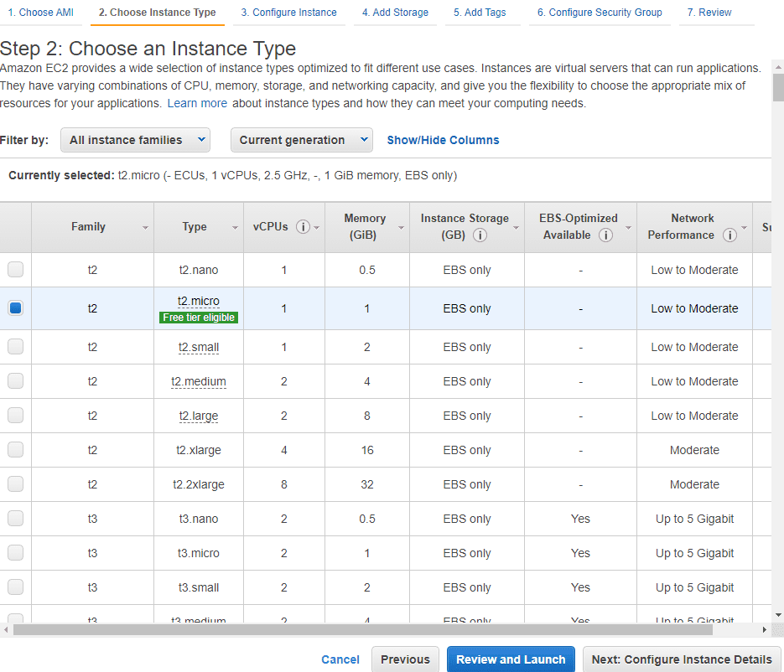The height and width of the screenshot is (672, 784).
Task: Click the t2.large type name
Action: [199, 416]
